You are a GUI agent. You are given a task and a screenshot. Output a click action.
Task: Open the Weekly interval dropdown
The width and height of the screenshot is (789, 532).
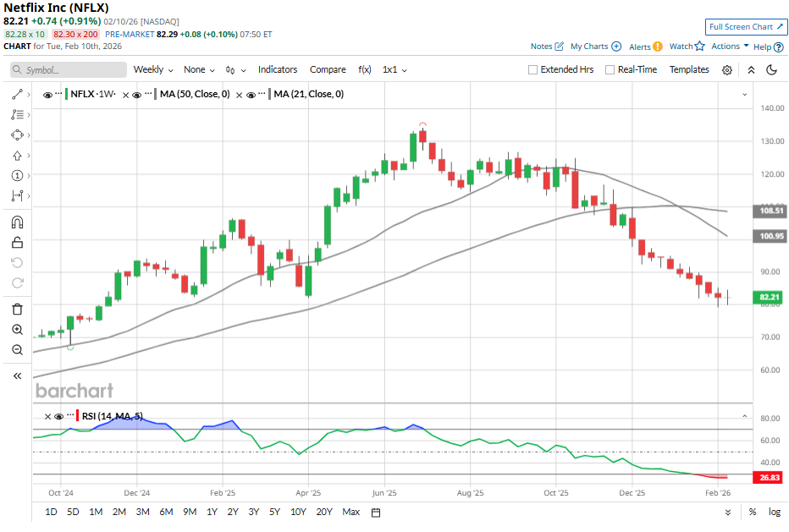(x=152, y=70)
